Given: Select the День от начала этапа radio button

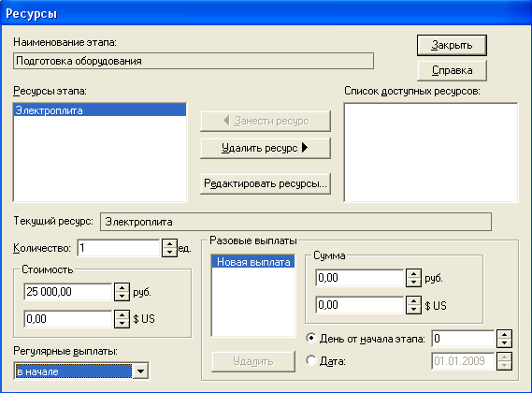Looking at the screenshot, I should click(310, 338).
